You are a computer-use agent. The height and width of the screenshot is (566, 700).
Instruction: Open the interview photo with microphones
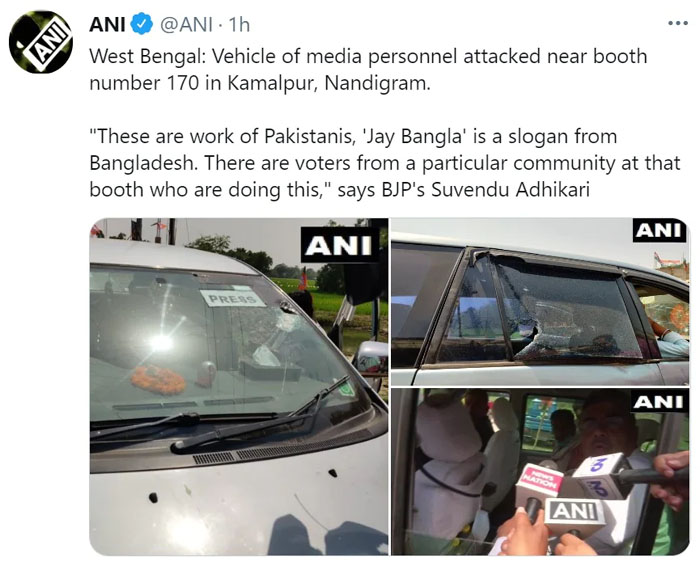[540, 472]
